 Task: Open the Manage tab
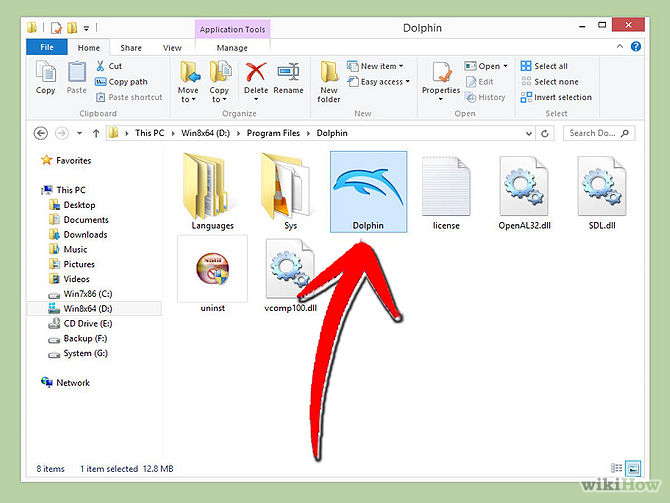[x=232, y=48]
